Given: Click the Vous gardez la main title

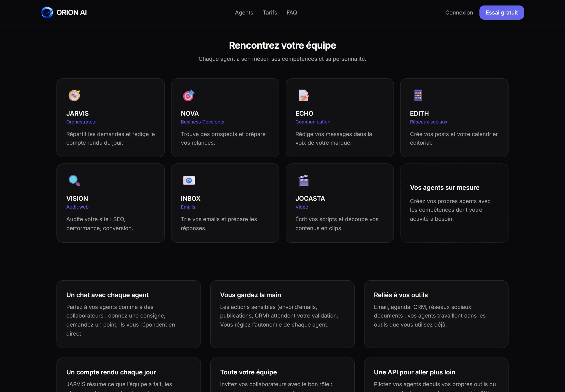Looking at the screenshot, I should coord(250,295).
